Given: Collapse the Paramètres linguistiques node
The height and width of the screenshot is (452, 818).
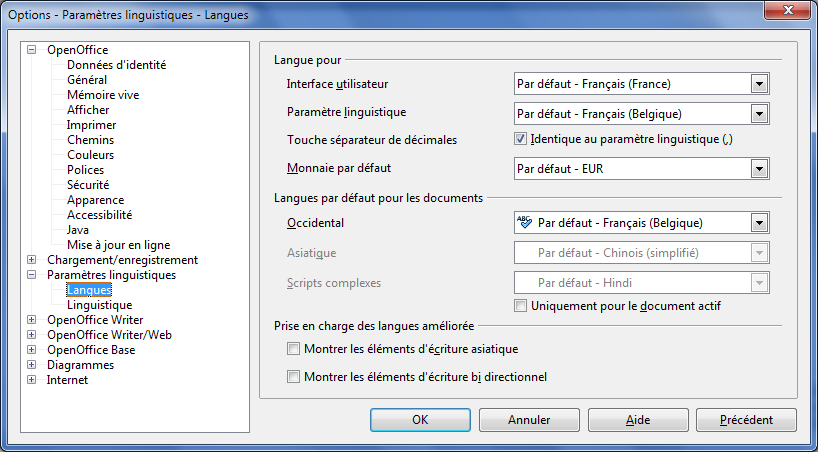Looking at the screenshot, I should click(32, 275).
